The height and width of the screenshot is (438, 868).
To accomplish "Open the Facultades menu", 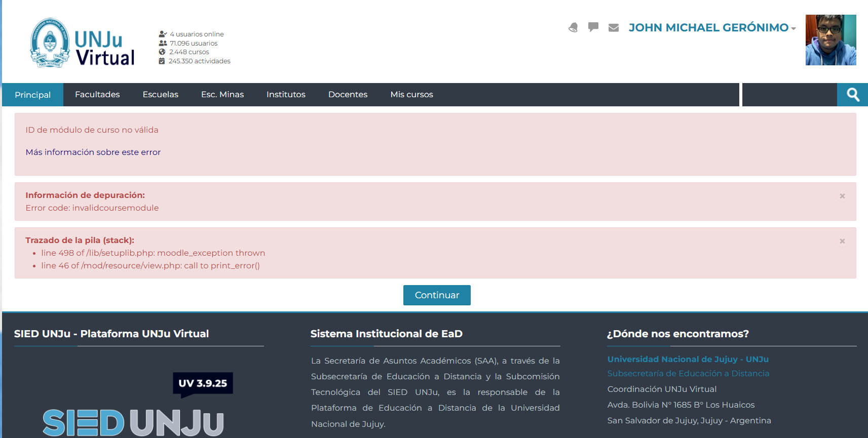I will point(97,94).
